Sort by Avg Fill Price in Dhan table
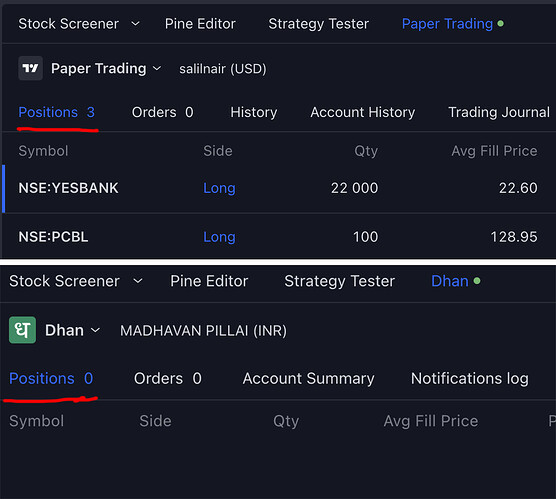Screen dimensions: 556x499 [x=431, y=421]
